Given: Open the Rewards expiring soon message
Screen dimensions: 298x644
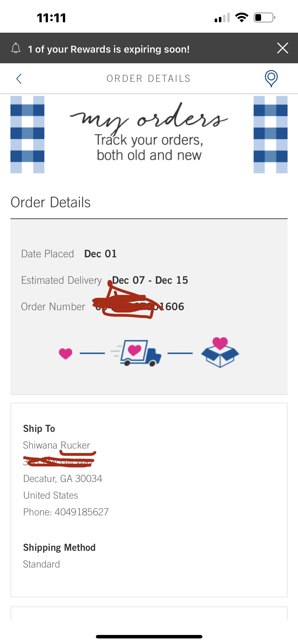Looking at the screenshot, I should (109, 49).
